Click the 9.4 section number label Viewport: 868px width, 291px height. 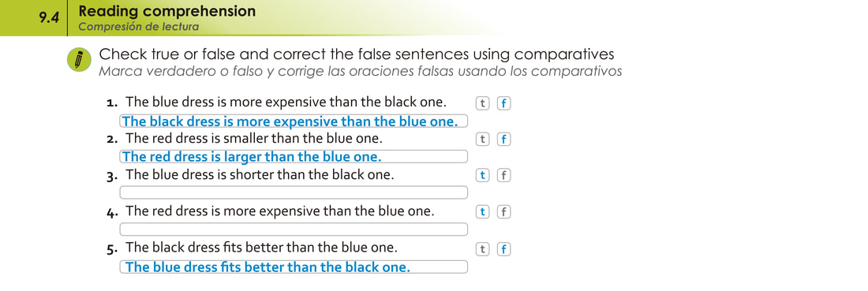tap(49, 17)
